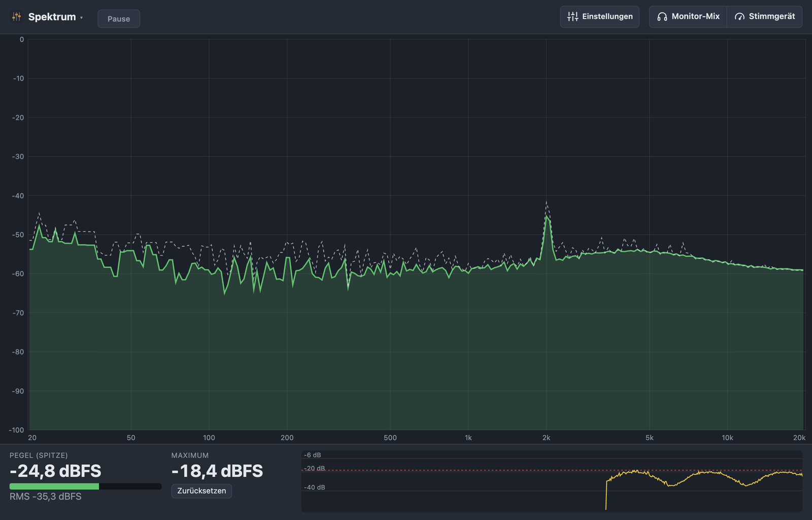
Task: Click the -50 dB axis label
Action: pyautogui.click(x=18, y=235)
